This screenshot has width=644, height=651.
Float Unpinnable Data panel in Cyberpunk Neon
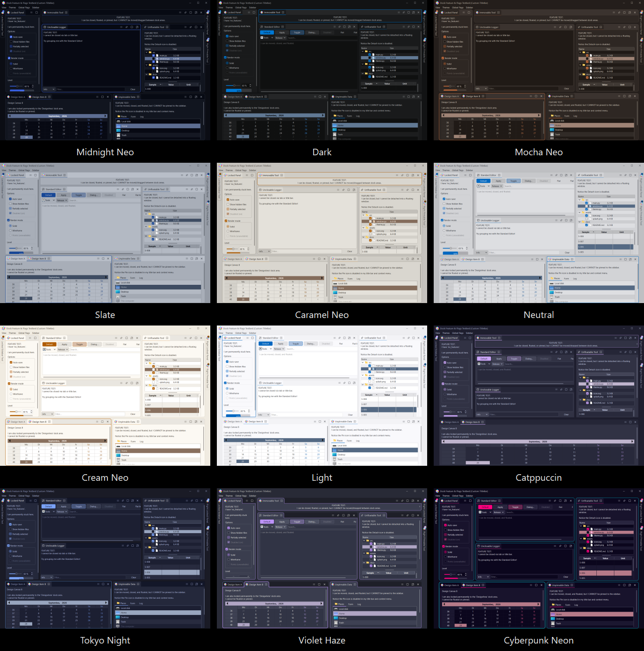coord(630,585)
